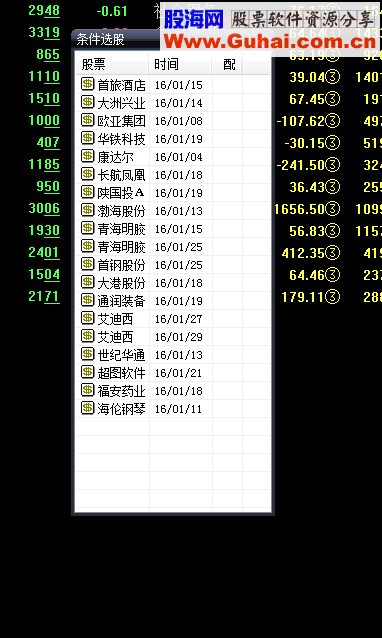382x638 pixels.
Task: Select 青海明胶 in the 16/01/25 row
Action: 121,247
